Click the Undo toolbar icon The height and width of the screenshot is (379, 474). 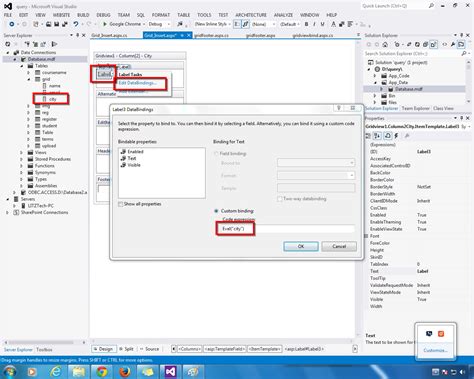click(76, 24)
